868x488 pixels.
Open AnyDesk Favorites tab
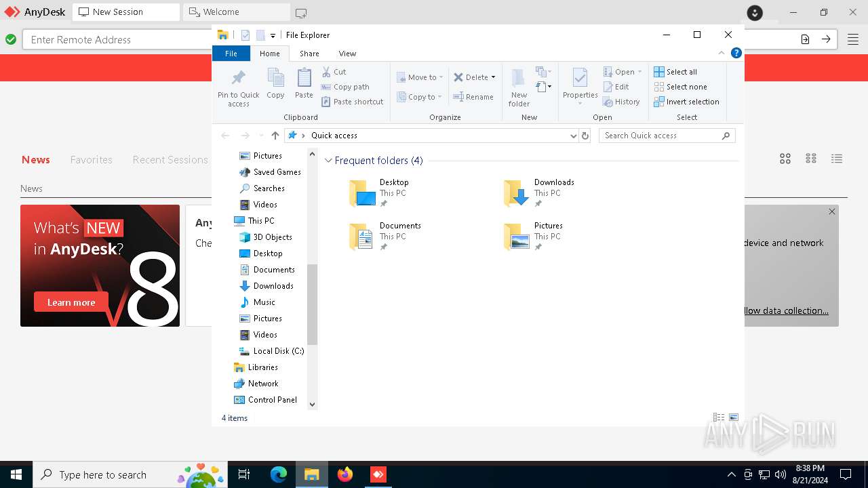(91, 159)
